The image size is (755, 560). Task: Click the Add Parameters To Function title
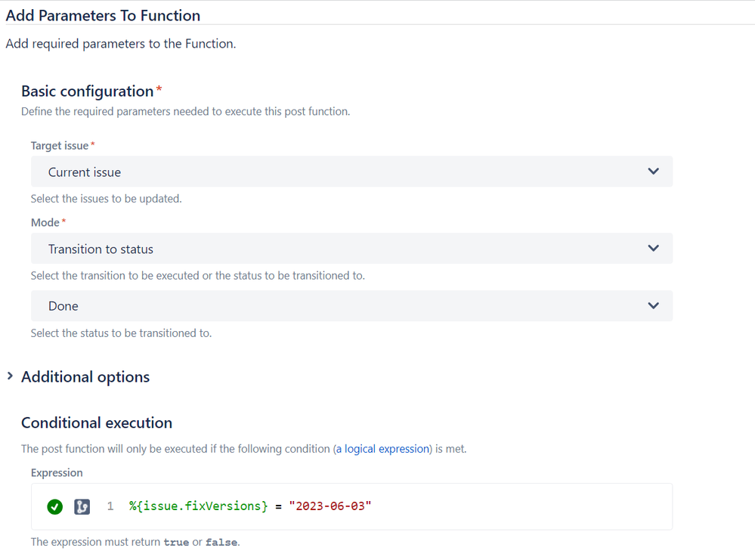coord(103,15)
